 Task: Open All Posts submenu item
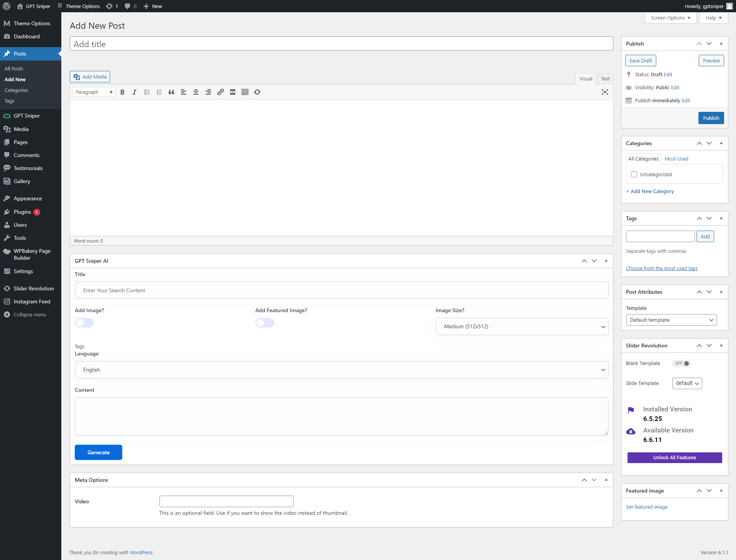[14, 69]
